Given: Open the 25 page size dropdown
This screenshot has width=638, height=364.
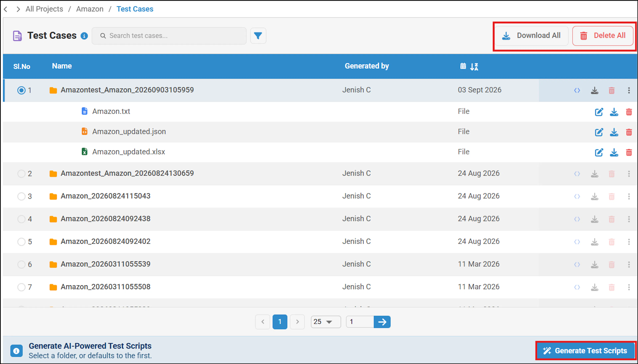Looking at the screenshot, I should click(x=326, y=321).
